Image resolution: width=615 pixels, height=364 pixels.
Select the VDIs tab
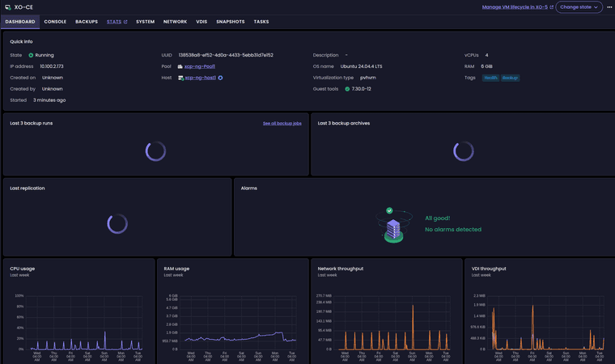pos(201,22)
